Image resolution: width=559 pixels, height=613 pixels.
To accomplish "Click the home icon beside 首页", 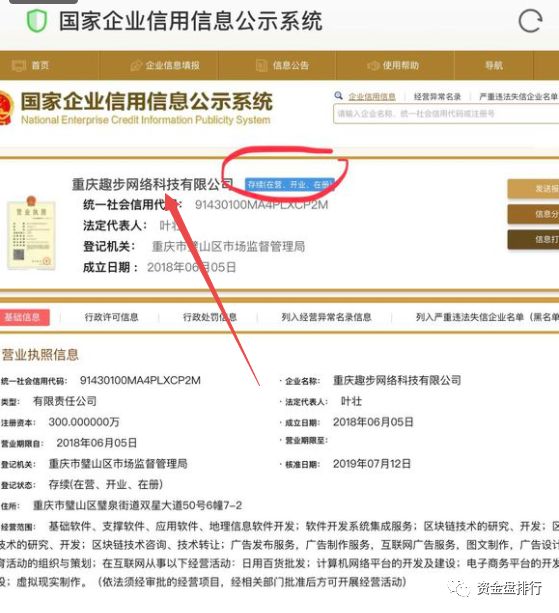I will (19, 65).
